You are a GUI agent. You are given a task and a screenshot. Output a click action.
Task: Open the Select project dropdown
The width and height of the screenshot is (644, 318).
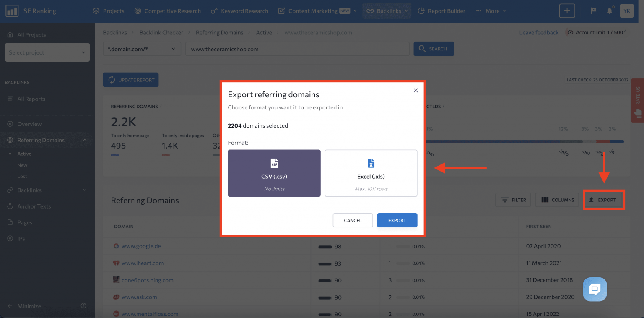pyautogui.click(x=47, y=52)
